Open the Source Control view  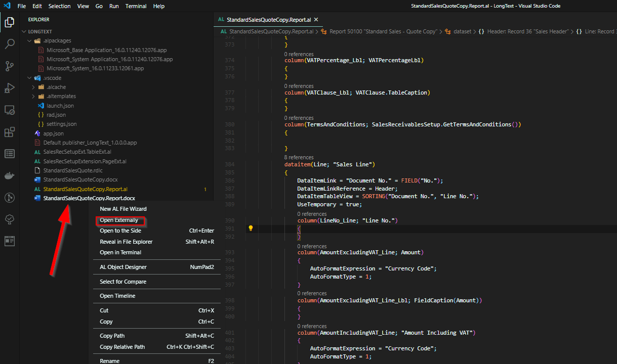tap(9, 66)
